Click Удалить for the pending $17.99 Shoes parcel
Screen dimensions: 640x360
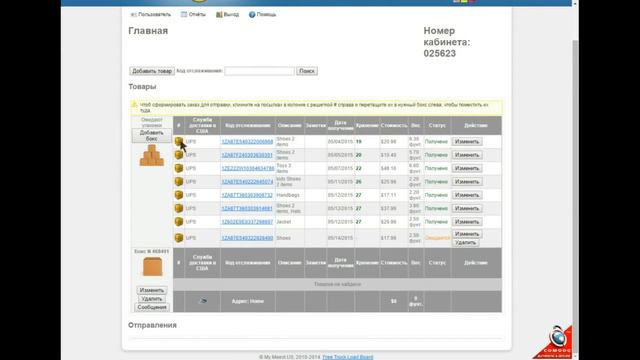[465, 242]
